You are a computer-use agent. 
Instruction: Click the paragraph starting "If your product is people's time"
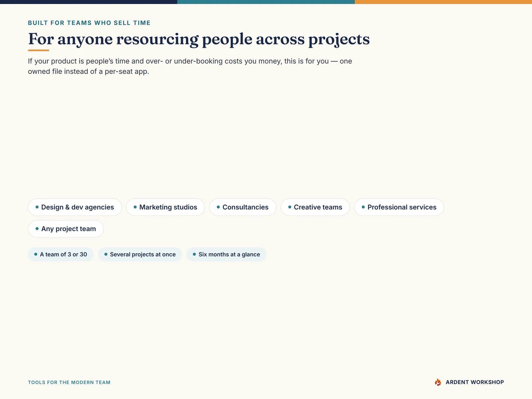190,66
